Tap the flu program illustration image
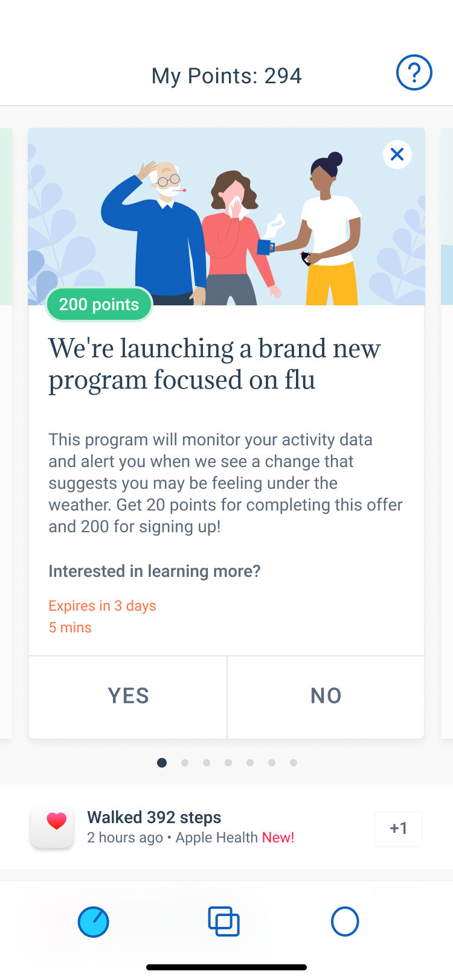This screenshot has width=453, height=980. pyautogui.click(x=226, y=217)
